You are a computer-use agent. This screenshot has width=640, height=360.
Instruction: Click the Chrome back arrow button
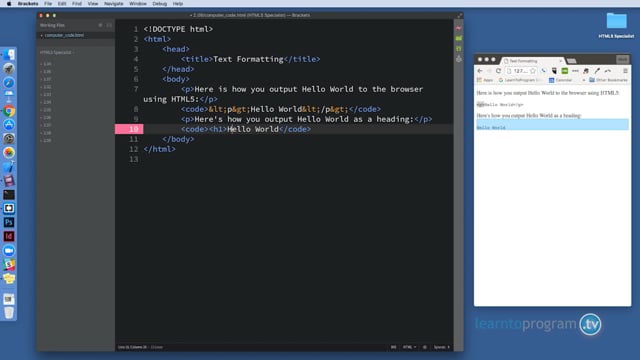coord(480,71)
